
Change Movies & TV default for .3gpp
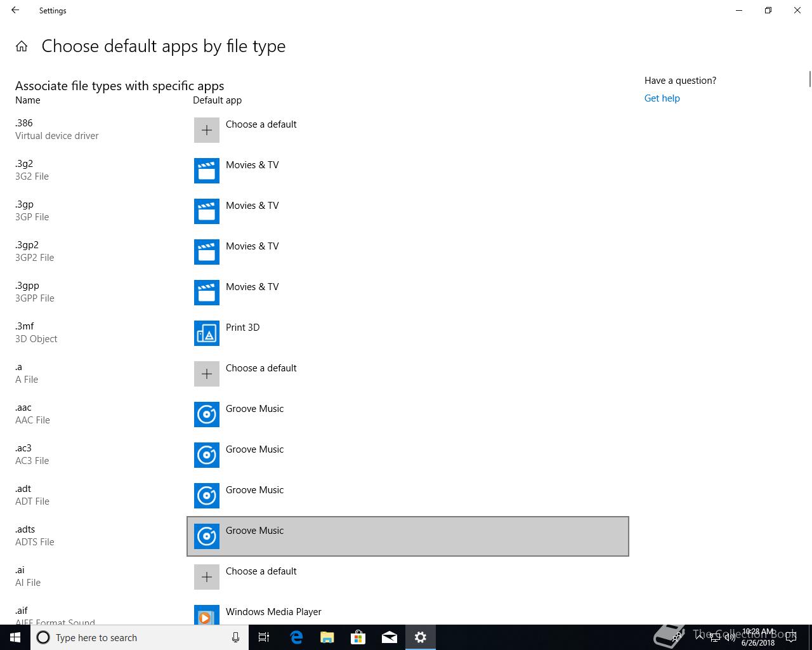pyautogui.click(x=408, y=293)
